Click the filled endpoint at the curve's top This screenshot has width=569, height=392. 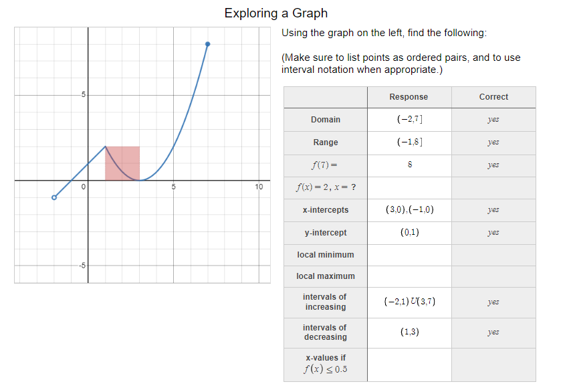click(x=207, y=43)
